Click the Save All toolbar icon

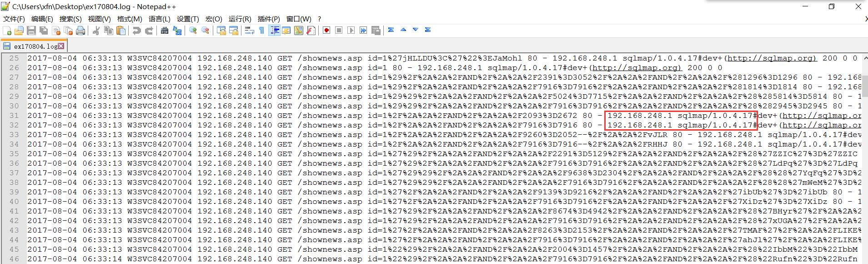(x=44, y=30)
